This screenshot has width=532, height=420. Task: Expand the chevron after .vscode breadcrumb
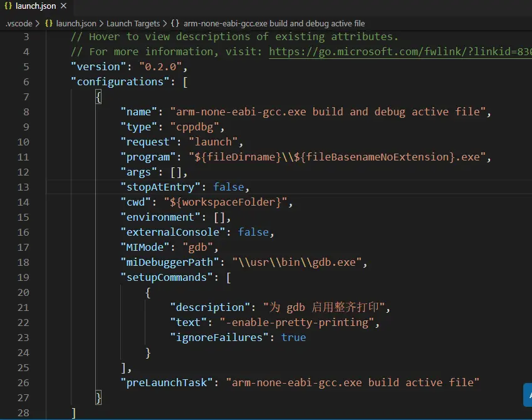36,23
